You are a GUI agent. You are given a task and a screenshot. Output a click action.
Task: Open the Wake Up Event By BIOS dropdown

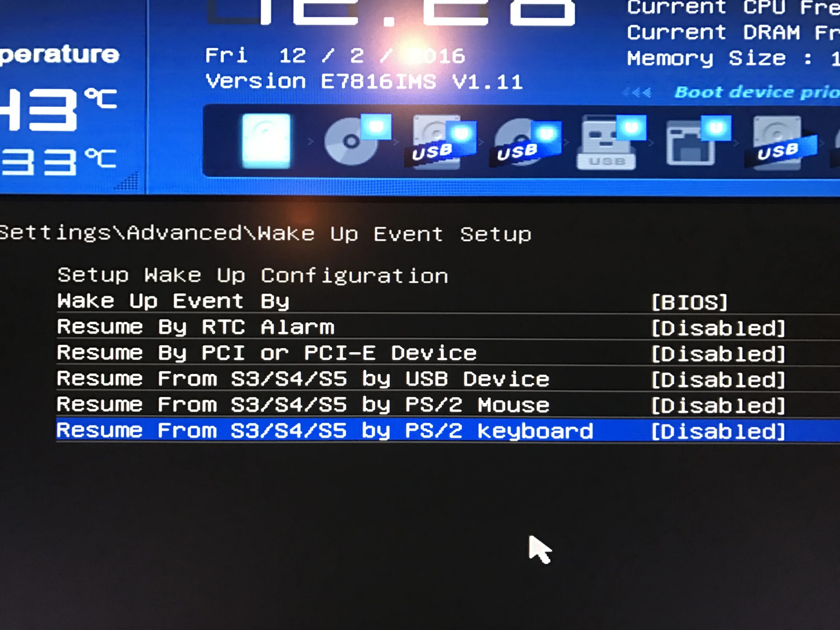point(689,302)
